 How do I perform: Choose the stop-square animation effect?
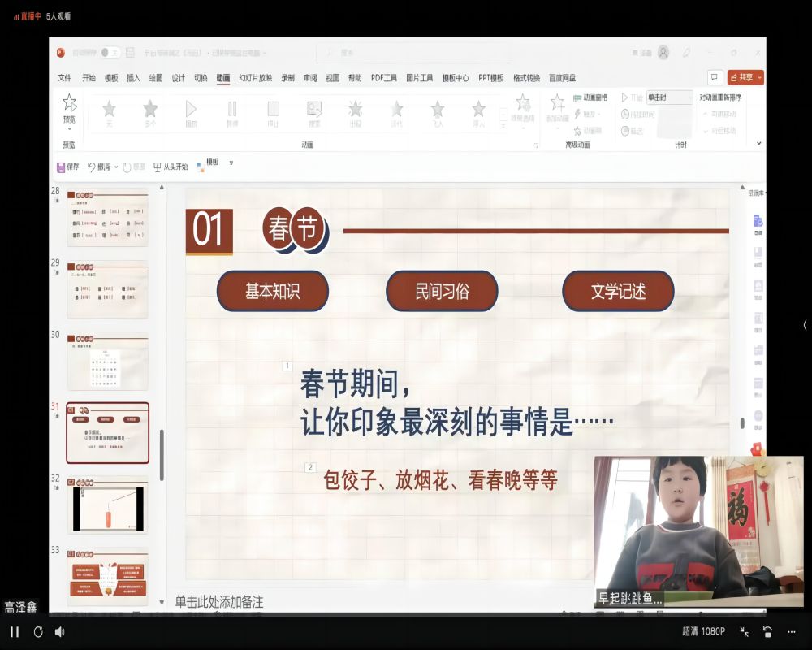pyautogui.click(x=273, y=112)
